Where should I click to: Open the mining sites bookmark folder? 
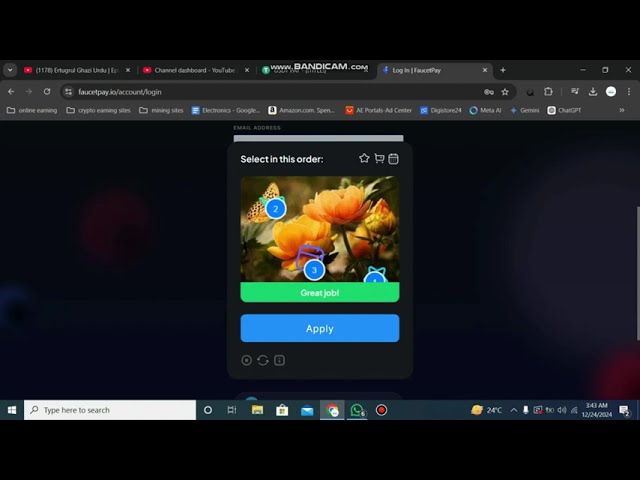tap(161, 110)
